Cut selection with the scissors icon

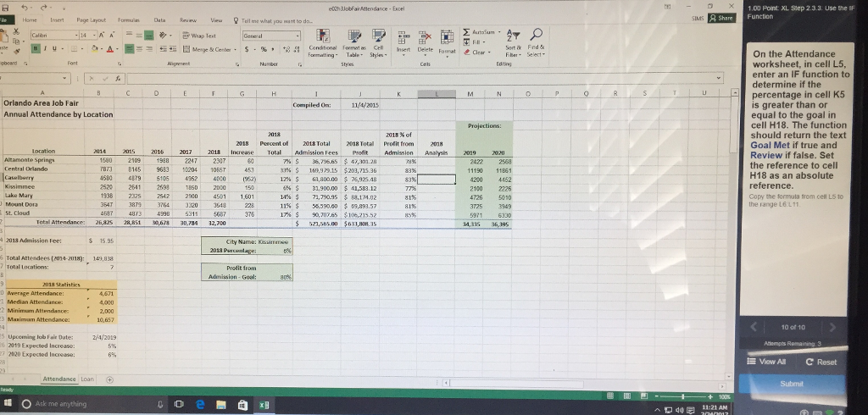point(16,32)
